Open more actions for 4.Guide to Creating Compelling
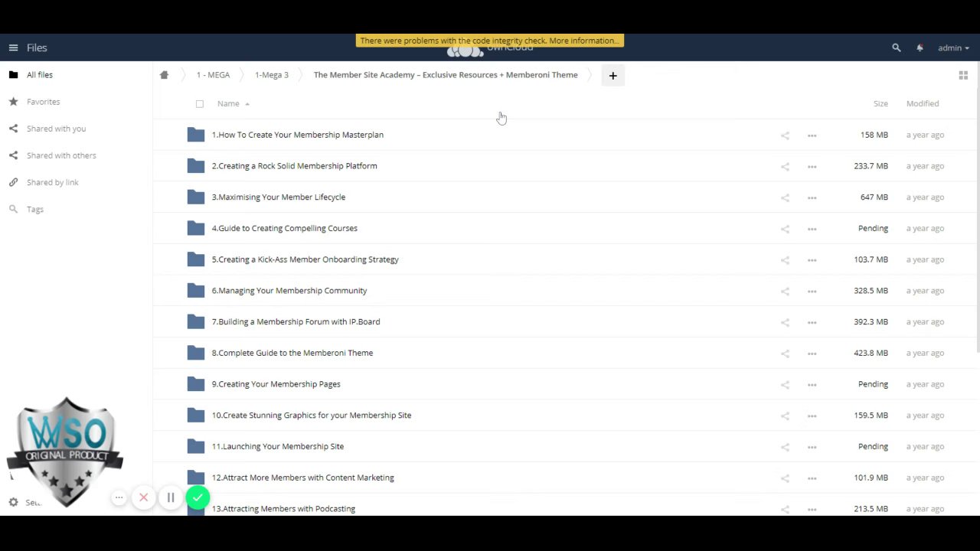980x551 pixels. point(812,229)
